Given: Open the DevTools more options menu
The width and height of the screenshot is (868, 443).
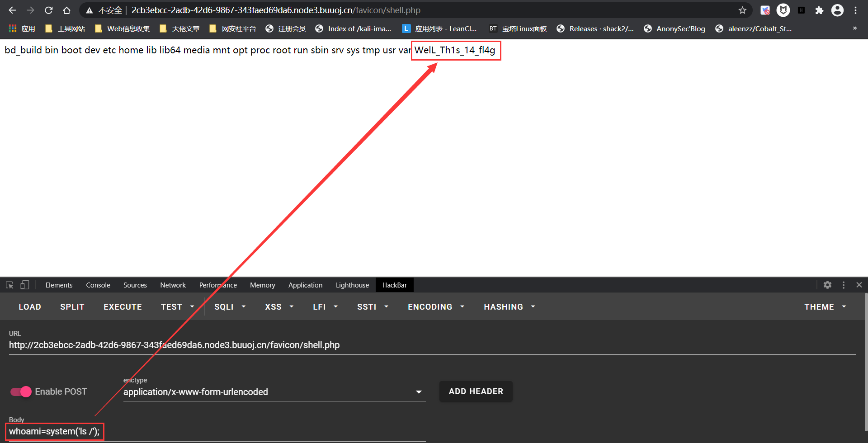Looking at the screenshot, I should (x=844, y=285).
